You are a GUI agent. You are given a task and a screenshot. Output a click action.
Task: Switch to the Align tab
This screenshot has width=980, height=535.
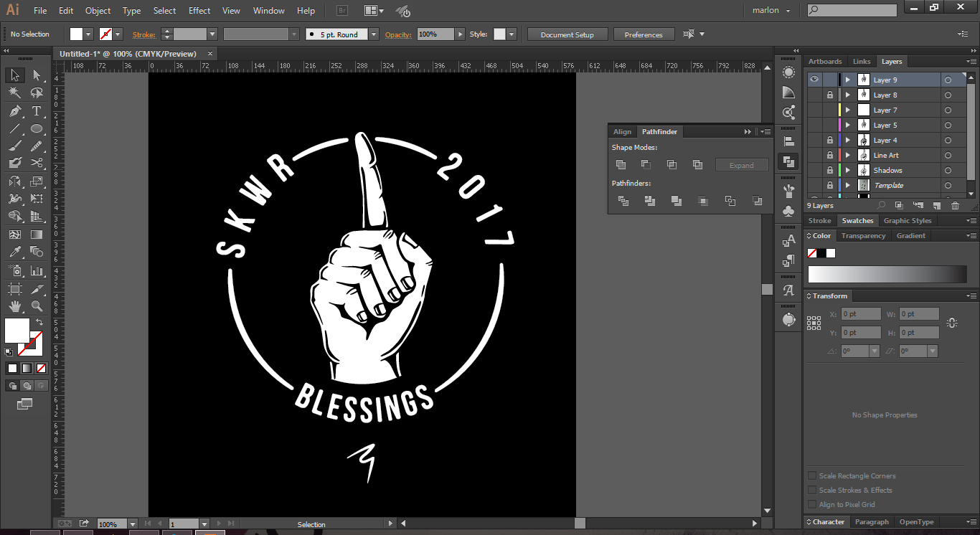tap(622, 131)
